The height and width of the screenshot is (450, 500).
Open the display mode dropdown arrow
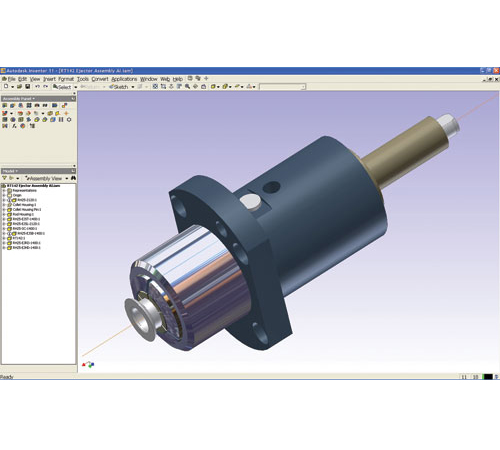pos(218,87)
